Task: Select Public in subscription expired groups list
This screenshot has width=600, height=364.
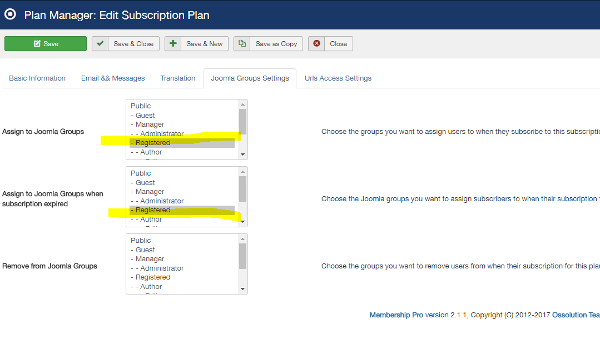Action: [x=182, y=173]
